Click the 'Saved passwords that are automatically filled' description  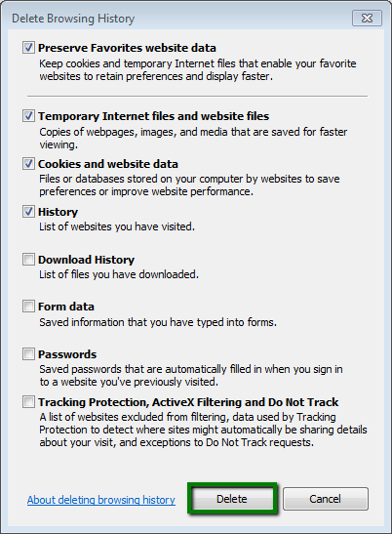coord(191,375)
